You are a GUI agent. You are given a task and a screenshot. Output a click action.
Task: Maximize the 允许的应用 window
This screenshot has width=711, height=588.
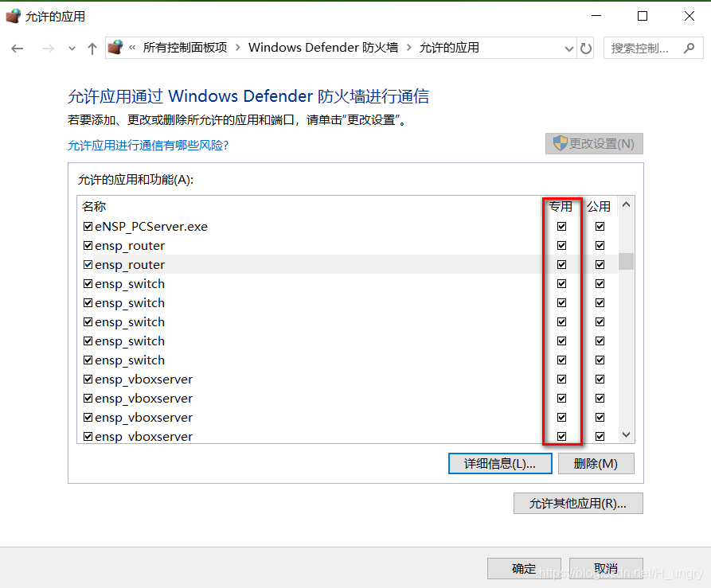point(643,16)
